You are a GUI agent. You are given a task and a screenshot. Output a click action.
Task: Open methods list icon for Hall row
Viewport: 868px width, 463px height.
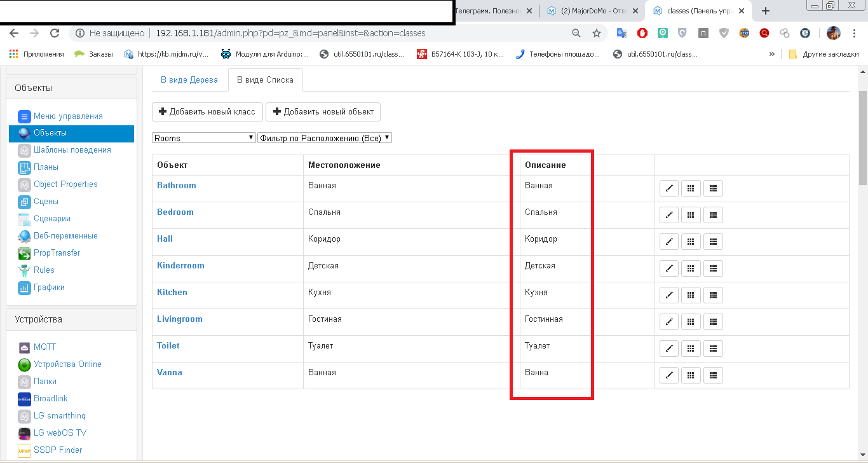(x=713, y=242)
